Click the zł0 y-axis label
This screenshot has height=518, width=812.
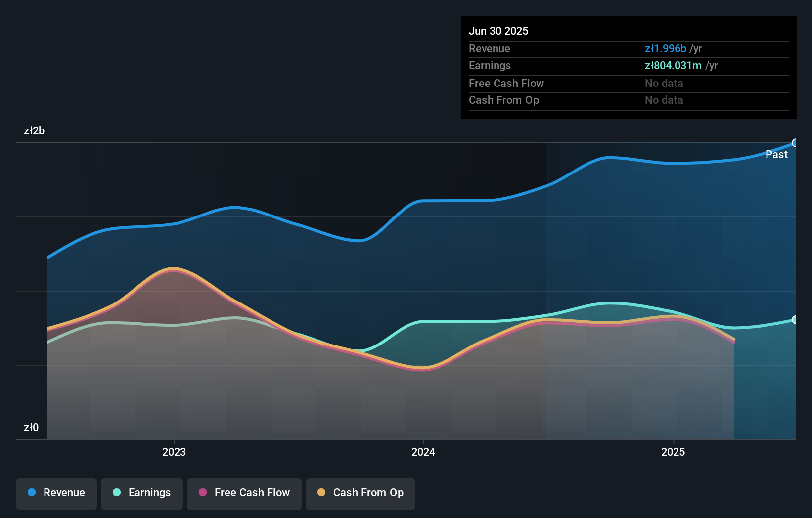point(31,427)
